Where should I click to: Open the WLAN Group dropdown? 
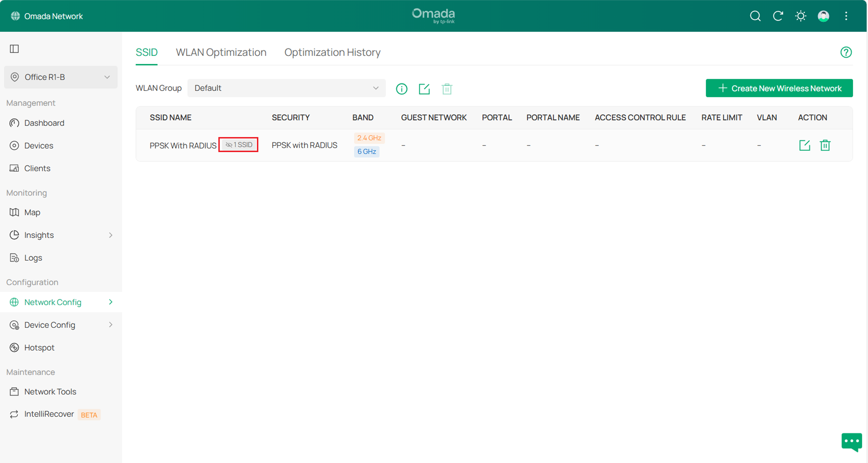(287, 88)
